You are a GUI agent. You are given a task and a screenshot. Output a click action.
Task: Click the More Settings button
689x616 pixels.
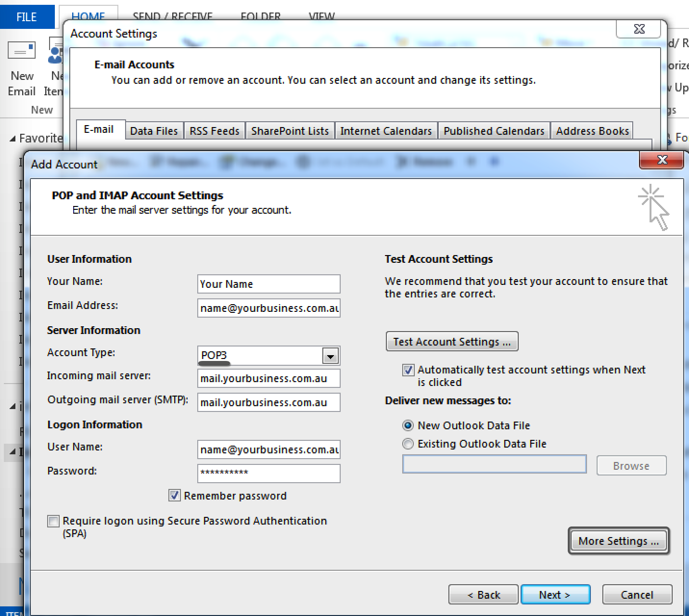click(x=619, y=541)
